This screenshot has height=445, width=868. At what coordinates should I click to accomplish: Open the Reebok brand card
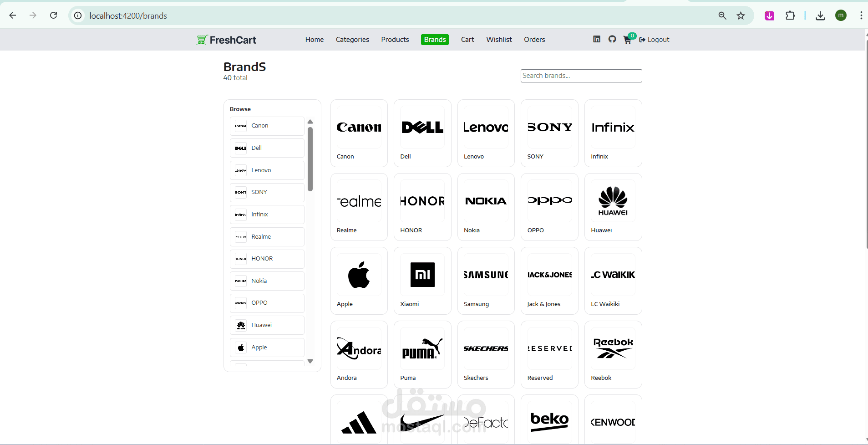click(613, 355)
